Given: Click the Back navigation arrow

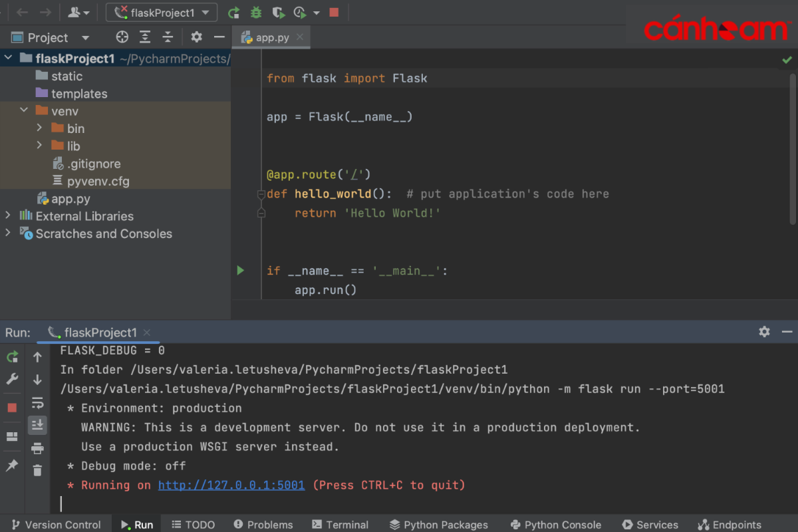Looking at the screenshot, I should click(x=22, y=12).
